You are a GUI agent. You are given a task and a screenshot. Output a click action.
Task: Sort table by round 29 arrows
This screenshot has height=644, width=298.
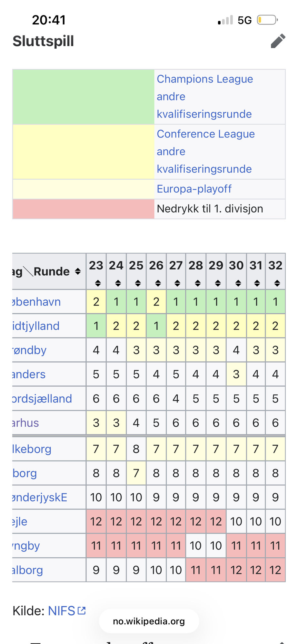tap(218, 283)
